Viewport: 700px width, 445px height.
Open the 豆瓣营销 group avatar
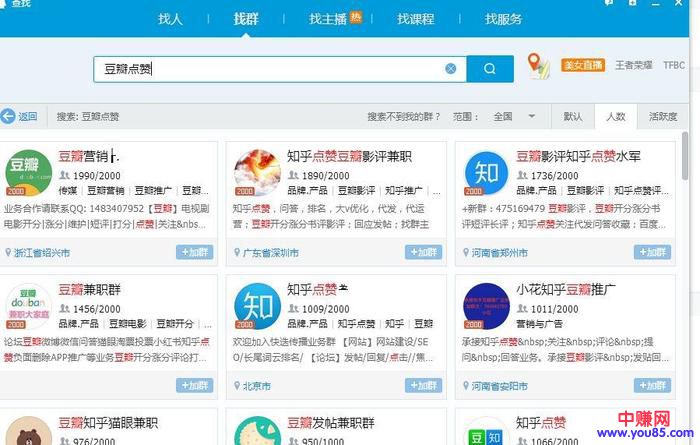tap(30, 172)
